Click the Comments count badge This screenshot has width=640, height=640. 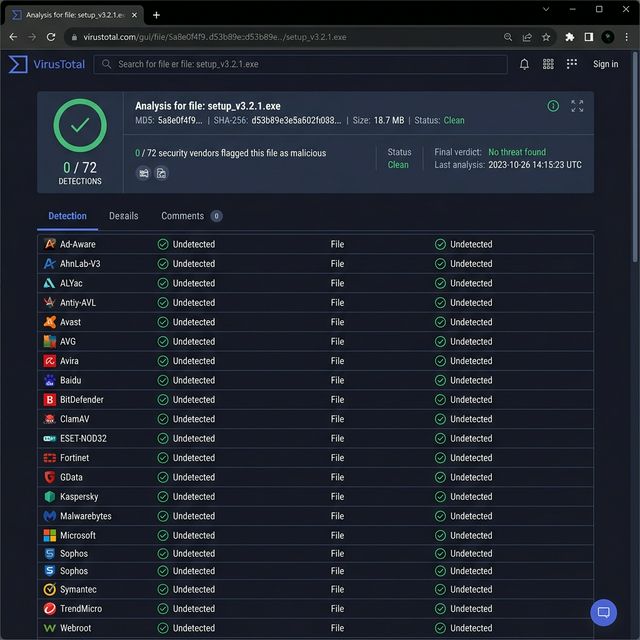pyautogui.click(x=216, y=216)
